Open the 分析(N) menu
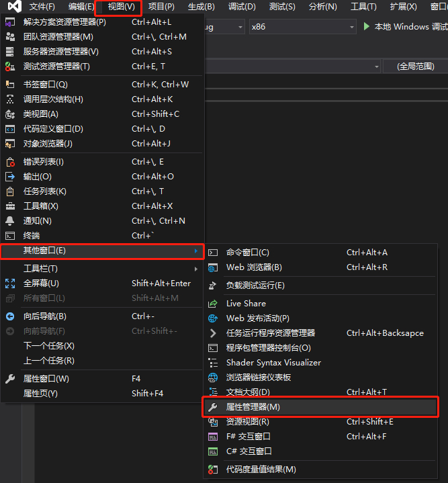Image resolution: width=448 pixels, height=483 pixels. pos(322,7)
